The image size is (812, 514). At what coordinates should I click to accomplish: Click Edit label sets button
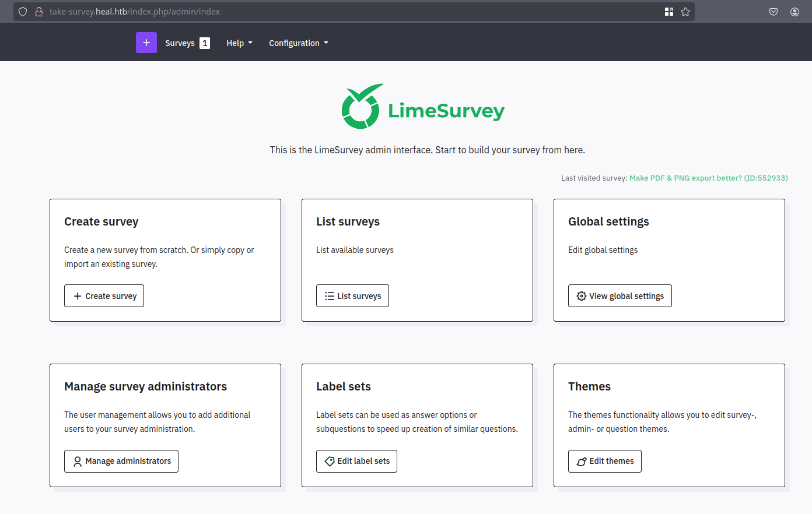(x=356, y=461)
